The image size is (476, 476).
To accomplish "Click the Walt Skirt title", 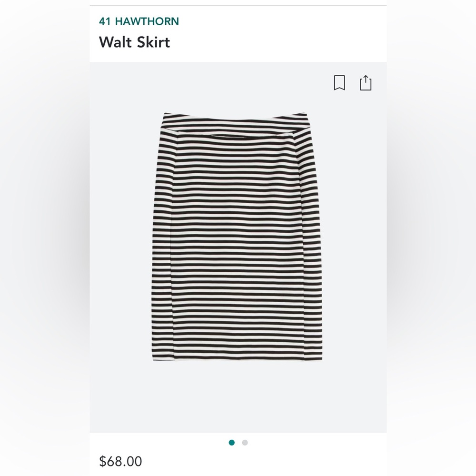I will pos(134,43).
